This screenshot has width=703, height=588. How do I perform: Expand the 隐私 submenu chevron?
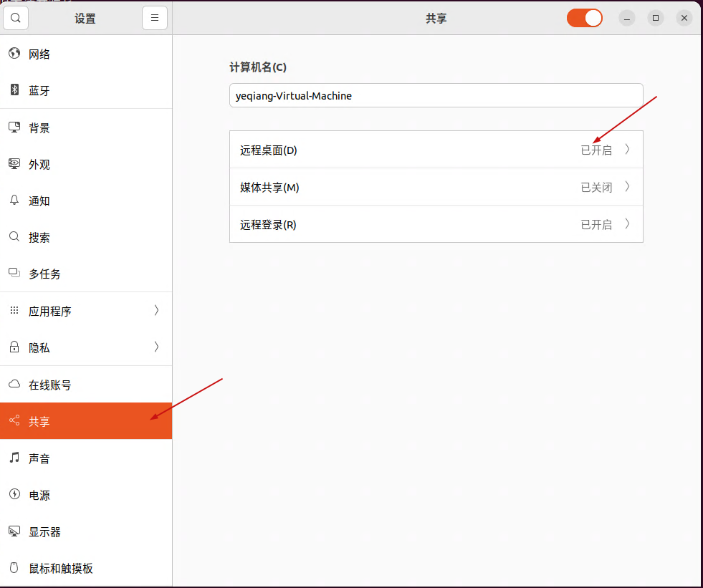(156, 347)
